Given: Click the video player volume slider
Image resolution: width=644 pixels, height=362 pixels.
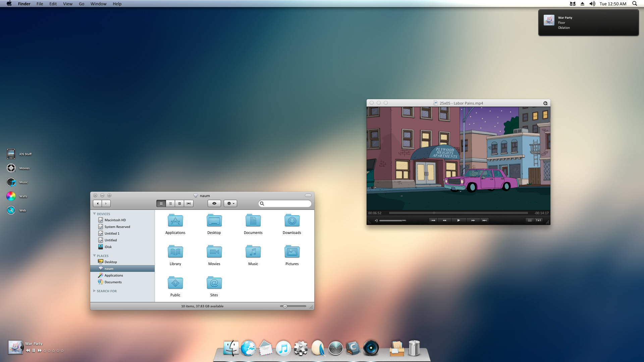Looking at the screenshot, I should tap(393, 221).
